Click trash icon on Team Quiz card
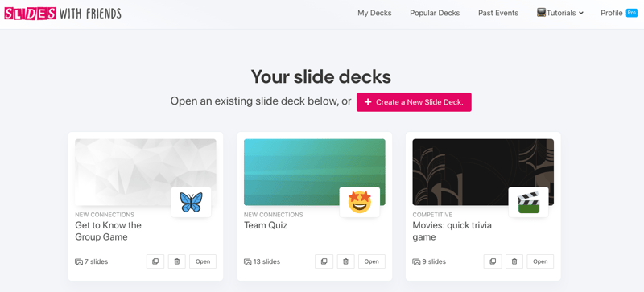Screen dimensions: 644x292 [x=346, y=261]
